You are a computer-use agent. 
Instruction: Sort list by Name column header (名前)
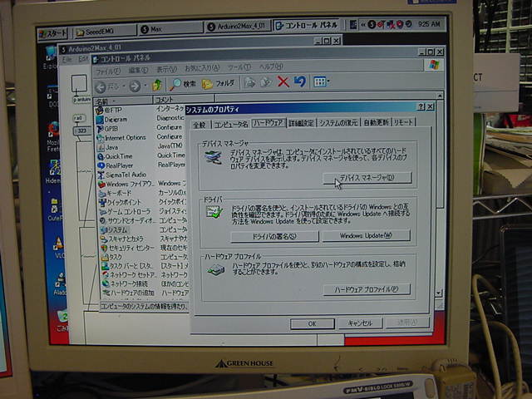tap(123, 101)
